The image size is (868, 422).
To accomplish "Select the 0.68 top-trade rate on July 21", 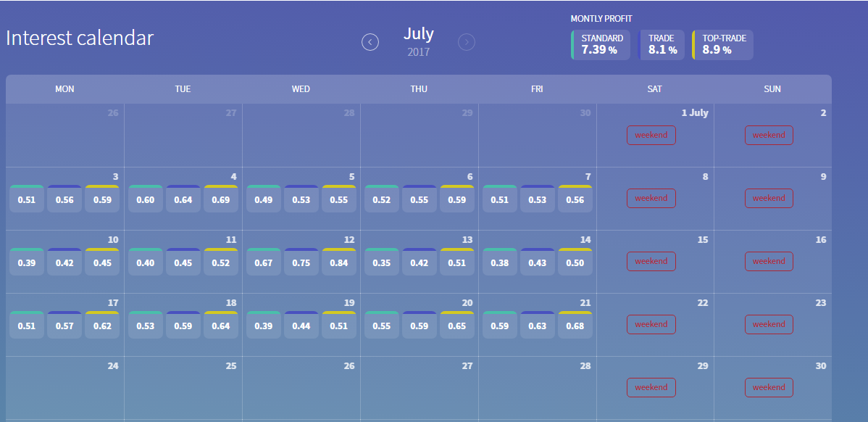I will [x=575, y=326].
